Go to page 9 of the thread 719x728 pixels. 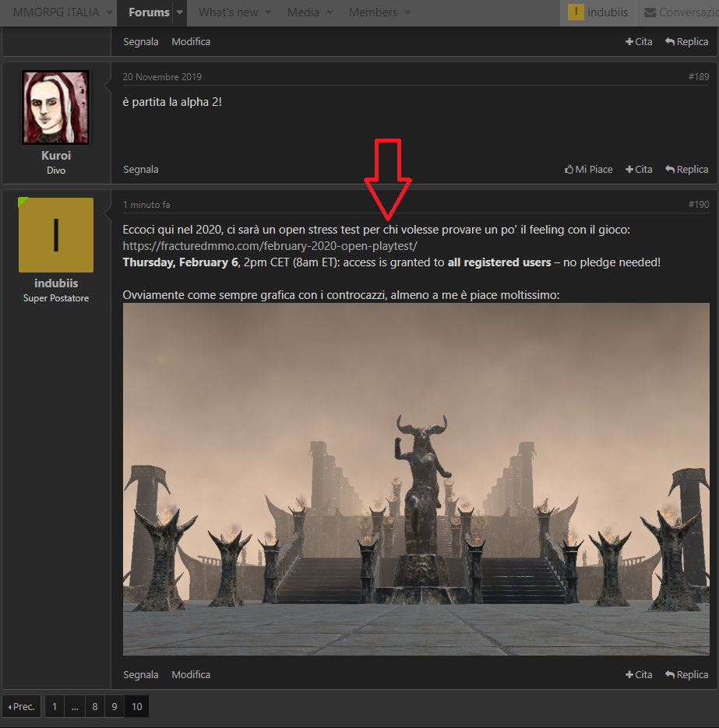click(x=115, y=707)
